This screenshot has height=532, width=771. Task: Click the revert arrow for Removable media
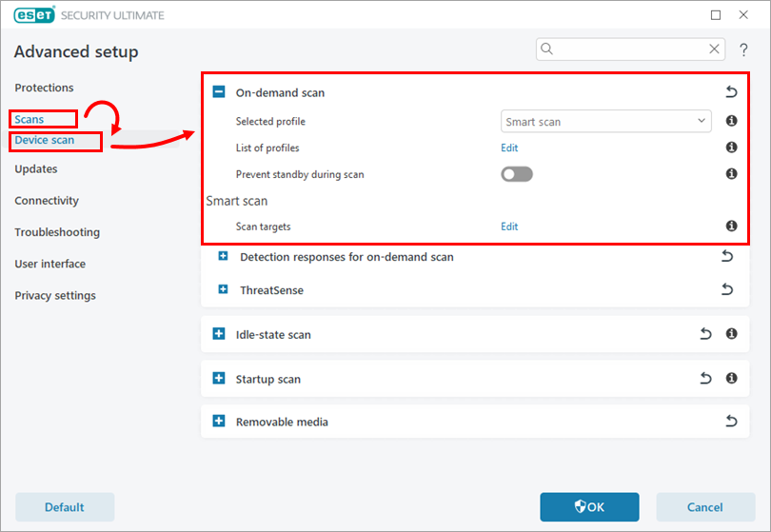tap(730, 422)
